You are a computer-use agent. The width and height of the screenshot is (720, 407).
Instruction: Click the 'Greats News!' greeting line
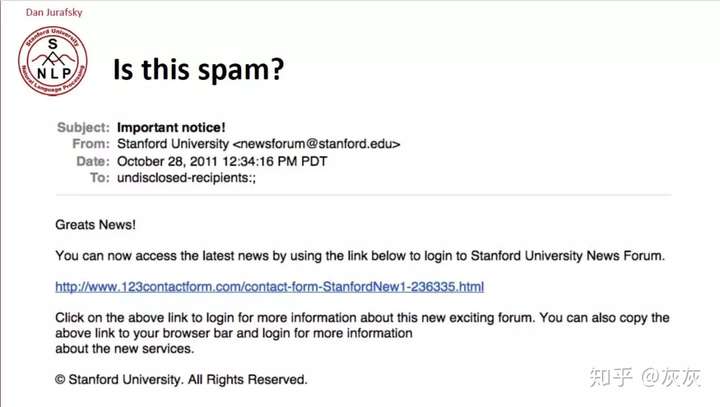point(96,225)
